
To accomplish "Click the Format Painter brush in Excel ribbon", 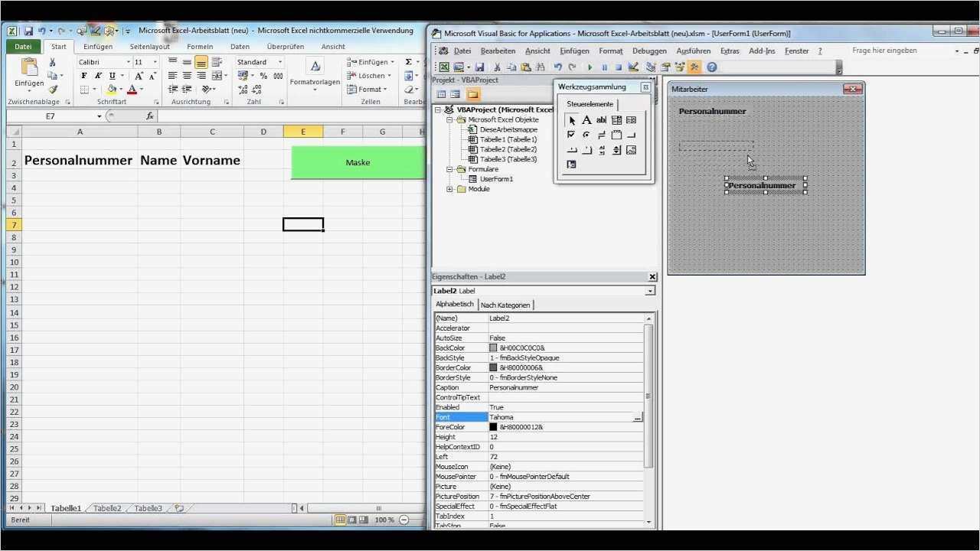I will (53, 90).
